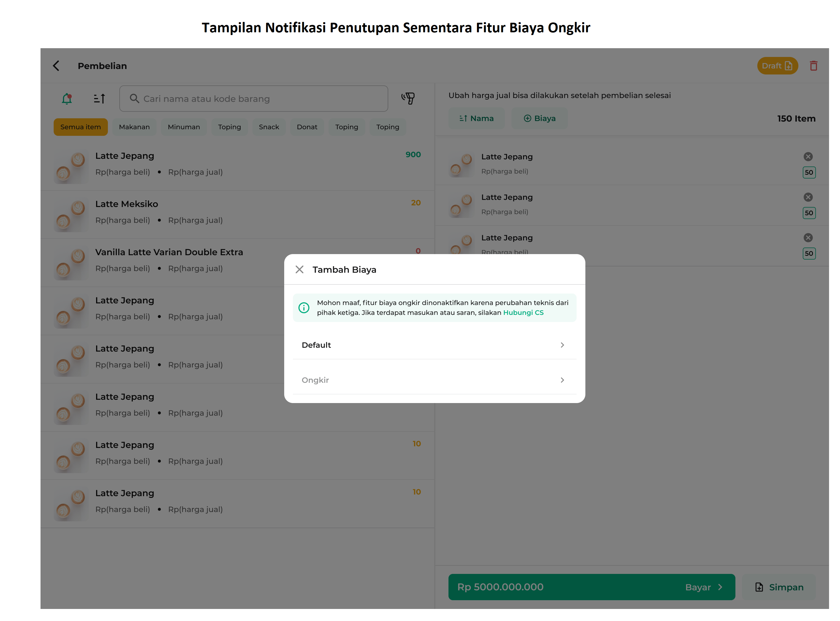
Task: Click the Cari nama atau kode barang field
Action: click(254, 99)
